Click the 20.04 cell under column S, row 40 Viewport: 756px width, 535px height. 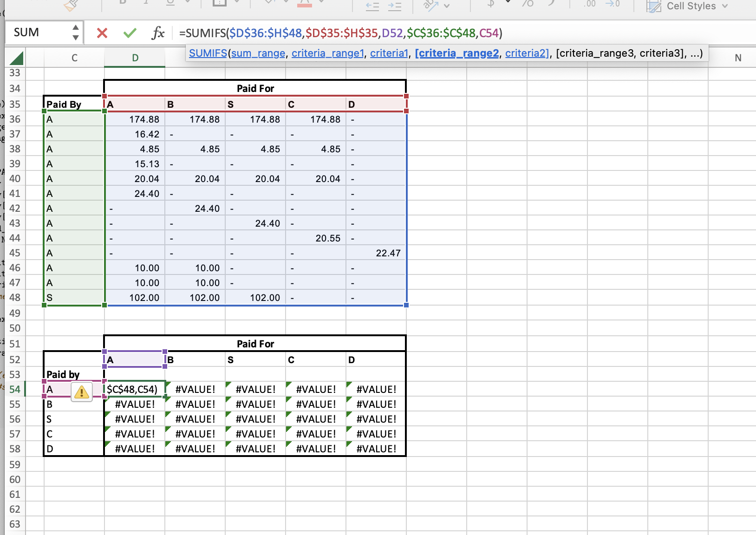255,179
